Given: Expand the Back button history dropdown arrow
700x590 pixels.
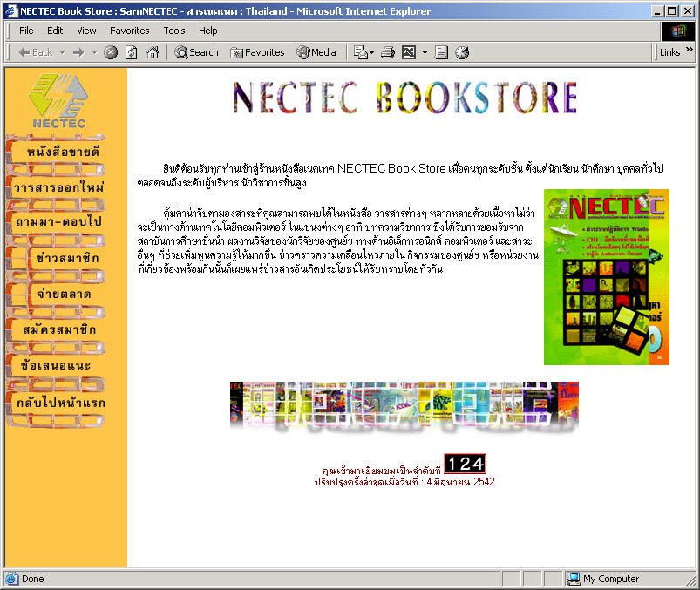Looking at the screenshot, I should 63,52.
